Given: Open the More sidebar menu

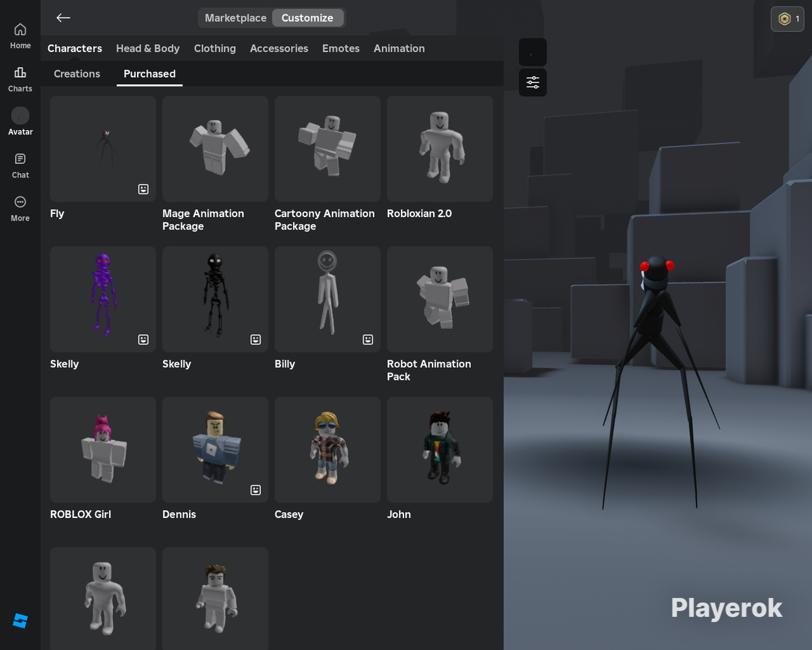Looking at the screenshot, I should [x=20, y=202].
